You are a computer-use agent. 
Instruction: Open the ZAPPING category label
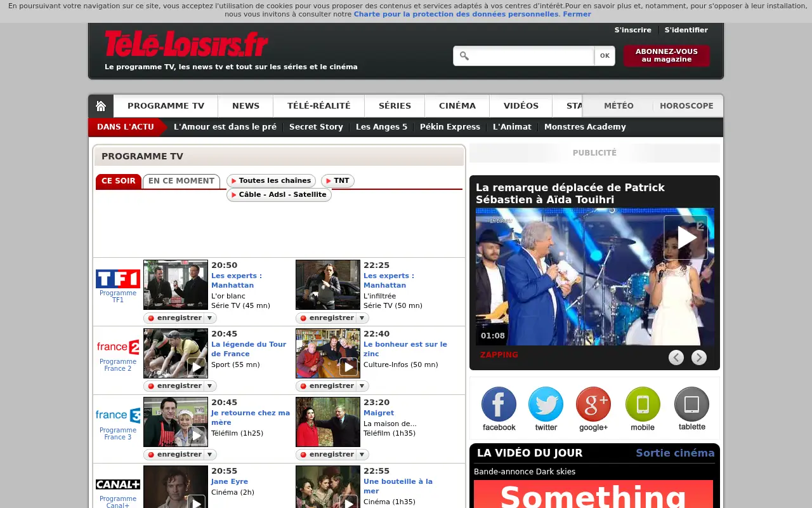click(499, 355)
